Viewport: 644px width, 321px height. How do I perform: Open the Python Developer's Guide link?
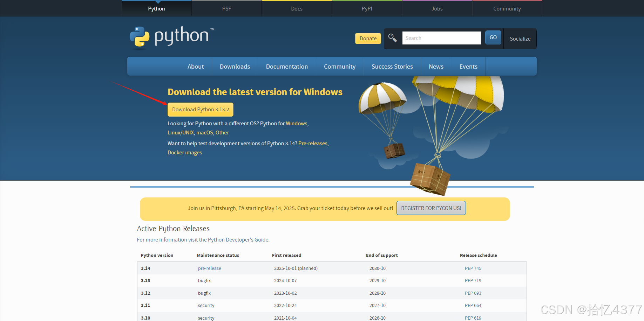(237, 239)
